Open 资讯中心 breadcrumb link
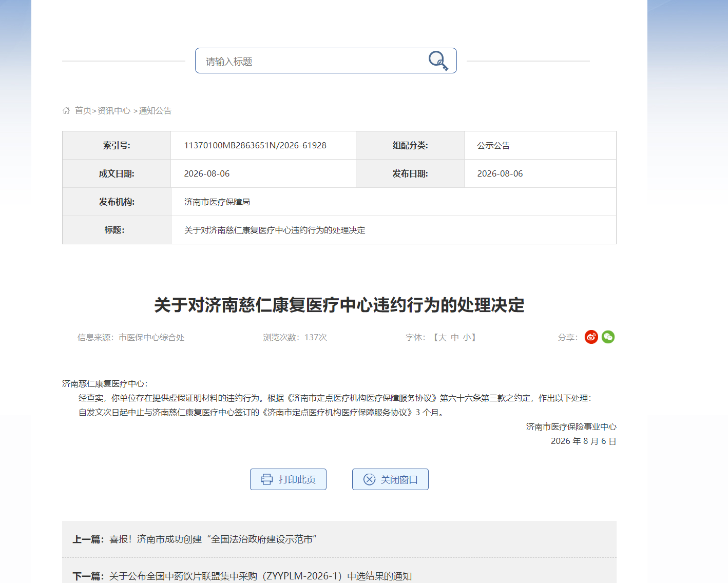This screenshot has height=583, width=728. tap(114, 110)
